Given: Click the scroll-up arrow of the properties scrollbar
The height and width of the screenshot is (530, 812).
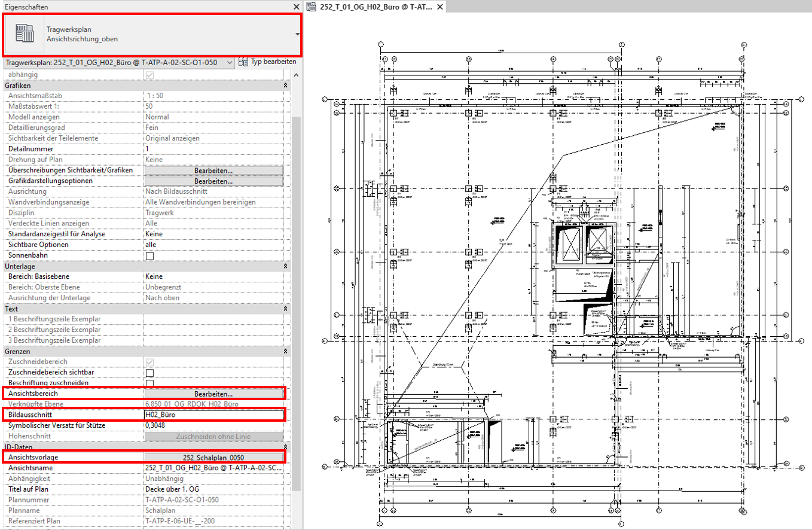Looking at the screenshot, I should pyautogui.click(x=297, y=74).
